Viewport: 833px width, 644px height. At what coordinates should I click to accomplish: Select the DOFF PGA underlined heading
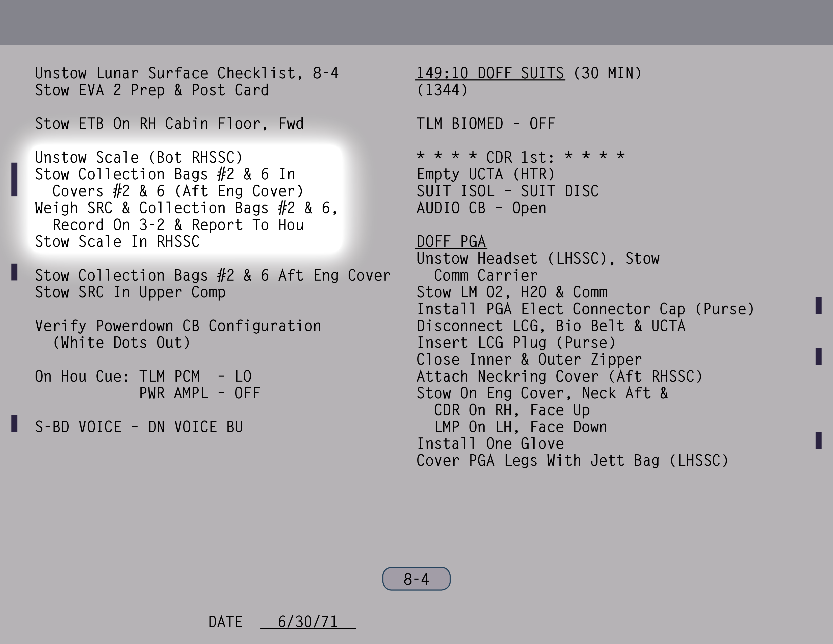451,241
